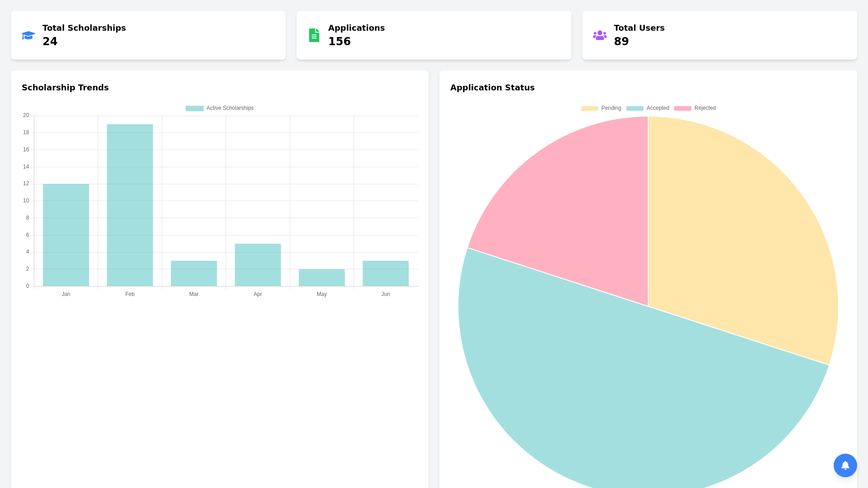Click the blue notification bell button
This screenshot has width=868, height=488.
coord(845,465)
